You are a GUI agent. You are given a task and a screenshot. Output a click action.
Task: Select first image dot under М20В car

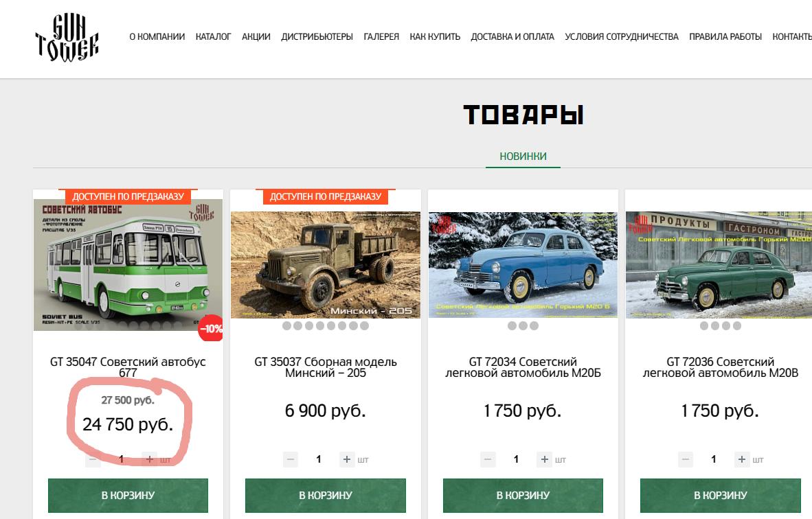pos(703,326)
